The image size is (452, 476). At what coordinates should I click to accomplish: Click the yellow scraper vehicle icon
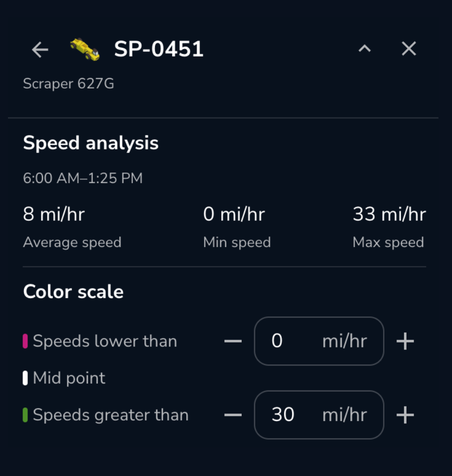point(84,49)
